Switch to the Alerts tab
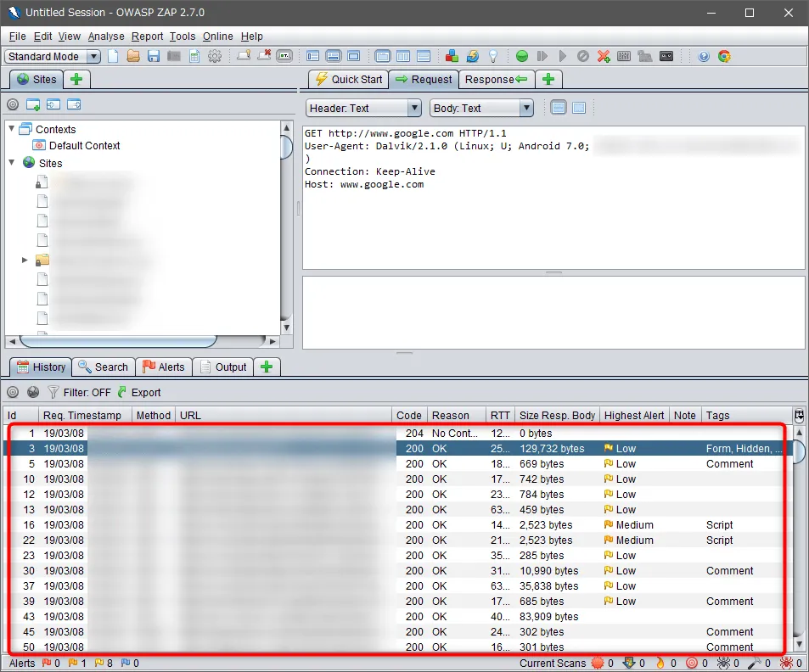 [x=163, y=367]
